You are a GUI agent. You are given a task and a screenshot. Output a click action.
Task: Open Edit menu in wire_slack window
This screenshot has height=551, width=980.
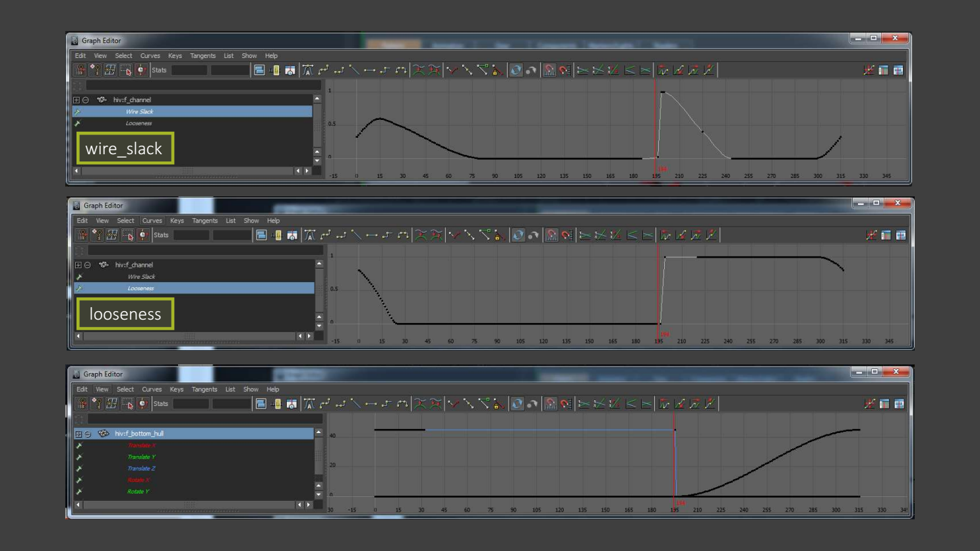click(x=80, y=55)
